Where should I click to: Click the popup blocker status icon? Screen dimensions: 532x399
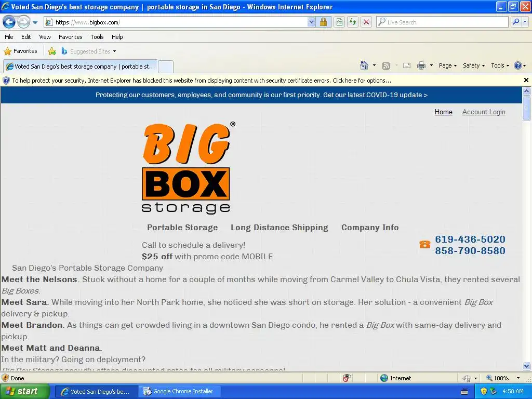347,378
